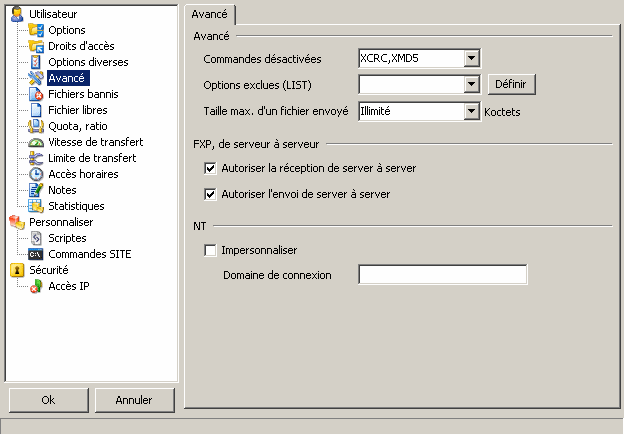Click the Statistiques icon
Screen dimensions: 624x435
(x=36, y=206)
